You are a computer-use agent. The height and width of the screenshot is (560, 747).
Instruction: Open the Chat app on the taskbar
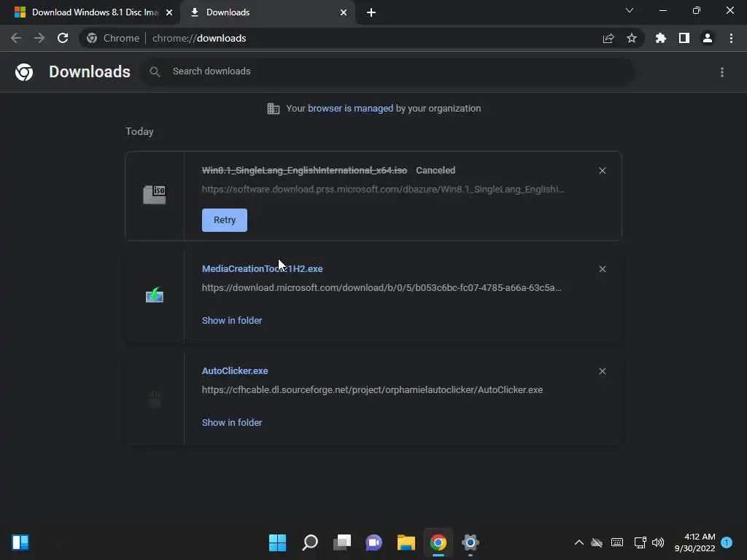coord(374,542)
